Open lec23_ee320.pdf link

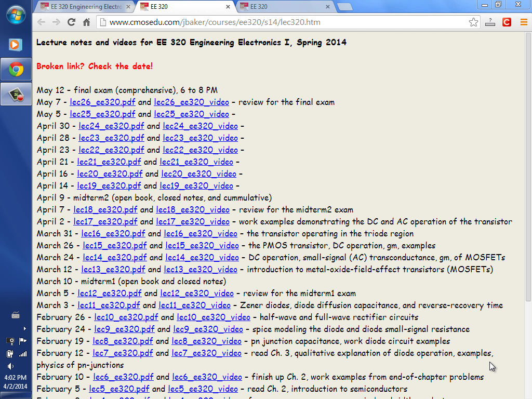[111, 138]
